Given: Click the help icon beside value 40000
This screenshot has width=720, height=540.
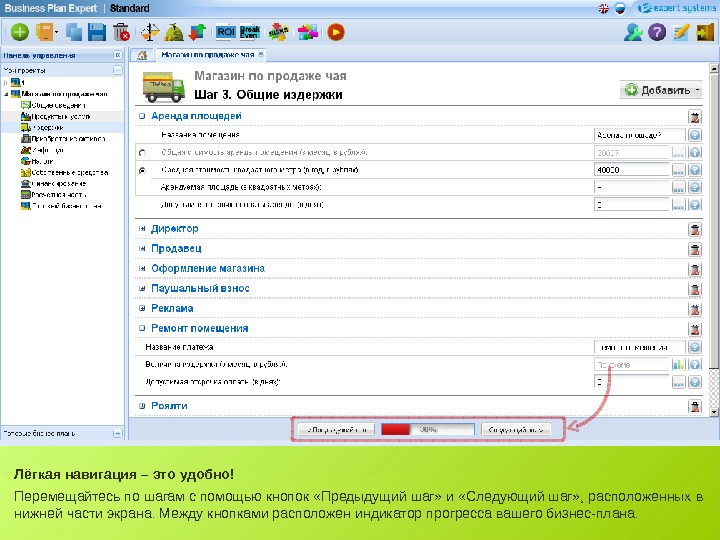Looking at the screenshot, I should coord(695,170).
